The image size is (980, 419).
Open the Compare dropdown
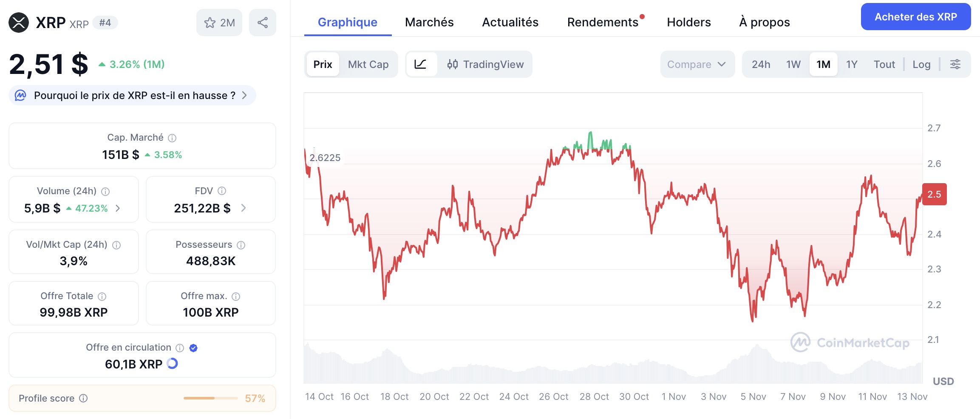pos(697,65)
